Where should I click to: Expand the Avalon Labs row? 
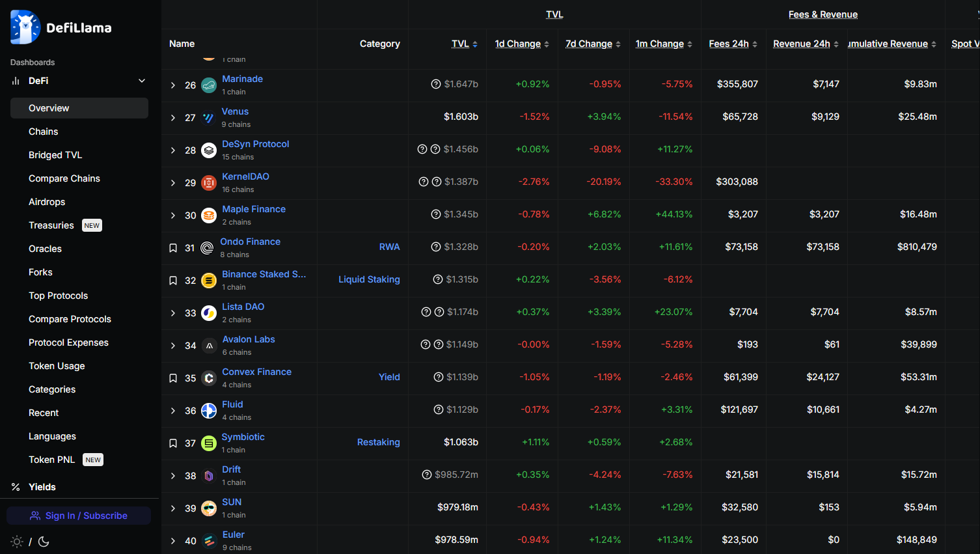[173, 346]
